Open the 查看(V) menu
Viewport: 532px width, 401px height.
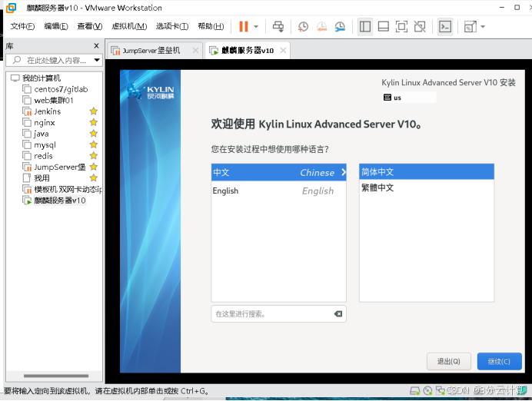click(x=90, y=26)
